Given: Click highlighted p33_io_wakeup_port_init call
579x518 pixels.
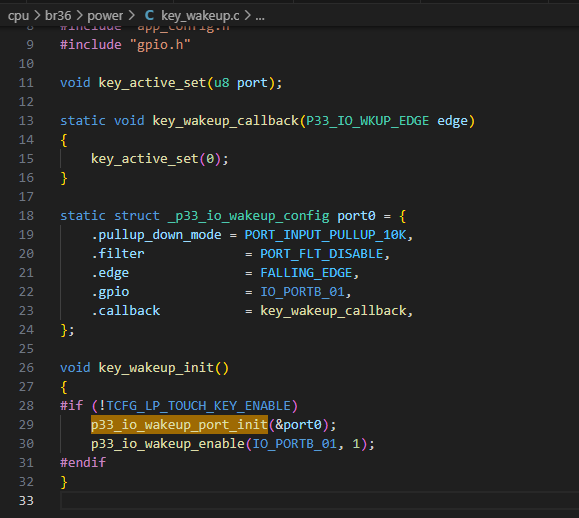Looking at the screenshot, I should click(179, 425).
